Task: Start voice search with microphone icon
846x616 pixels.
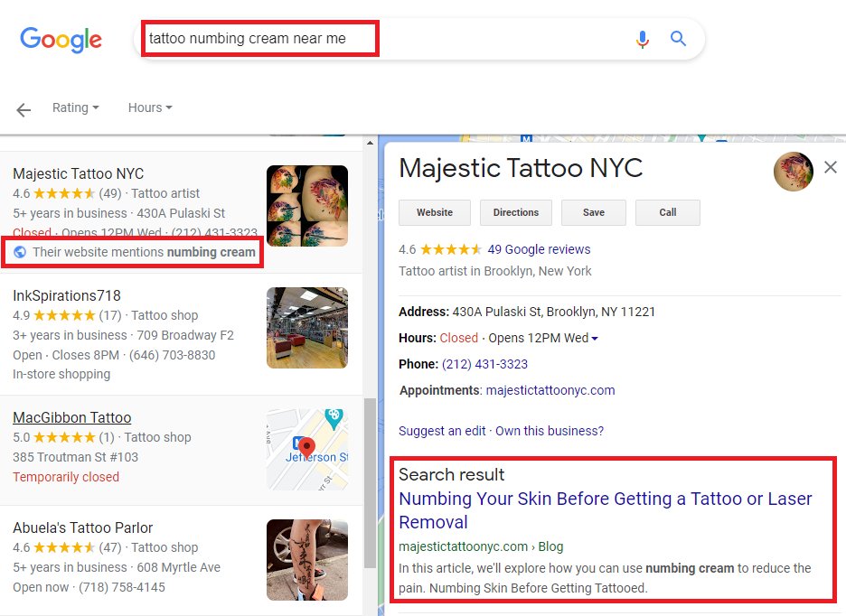Action: [642, 39]
